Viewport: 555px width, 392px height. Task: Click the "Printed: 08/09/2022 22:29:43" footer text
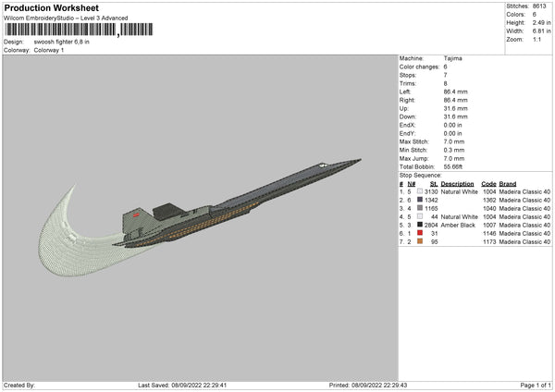(368, 386)
